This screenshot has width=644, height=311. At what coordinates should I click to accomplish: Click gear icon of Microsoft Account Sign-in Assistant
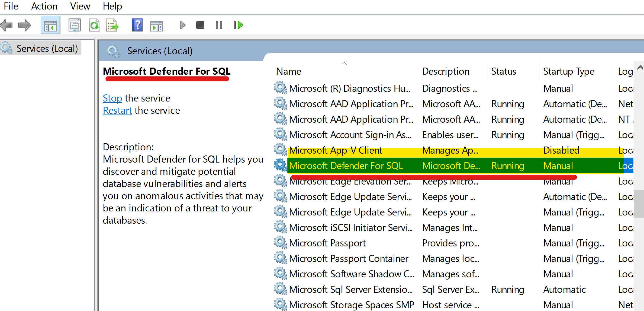pos(281,134)
